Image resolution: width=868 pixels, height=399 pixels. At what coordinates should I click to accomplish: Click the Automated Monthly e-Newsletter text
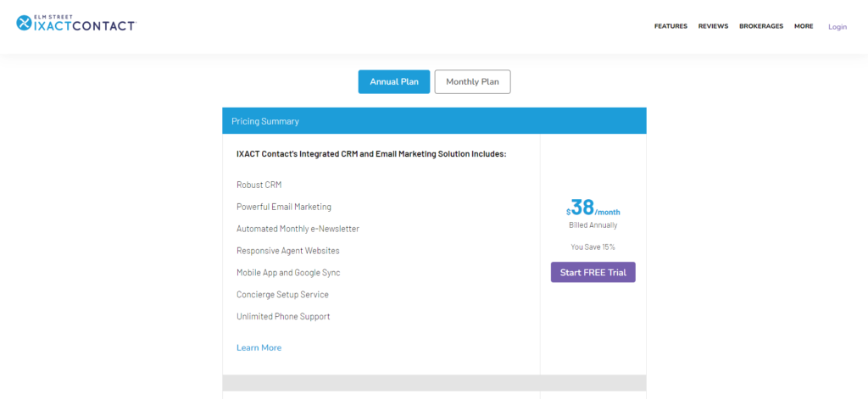[x=298, y=229]
